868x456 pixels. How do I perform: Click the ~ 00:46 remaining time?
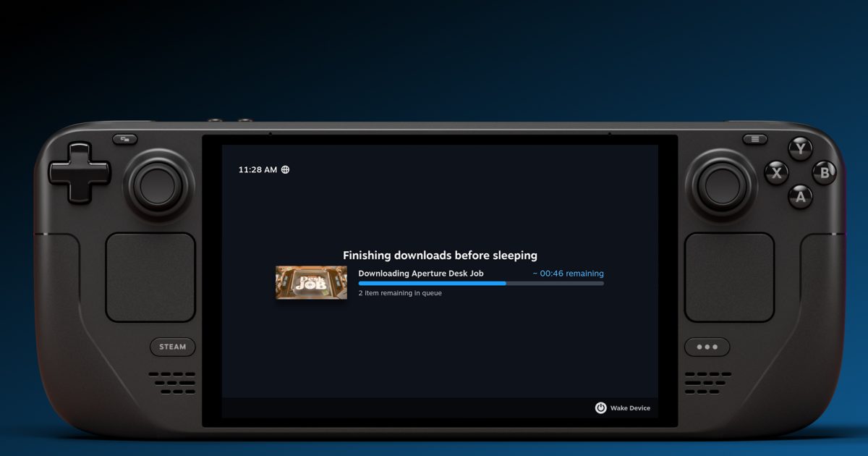(568, 274)
